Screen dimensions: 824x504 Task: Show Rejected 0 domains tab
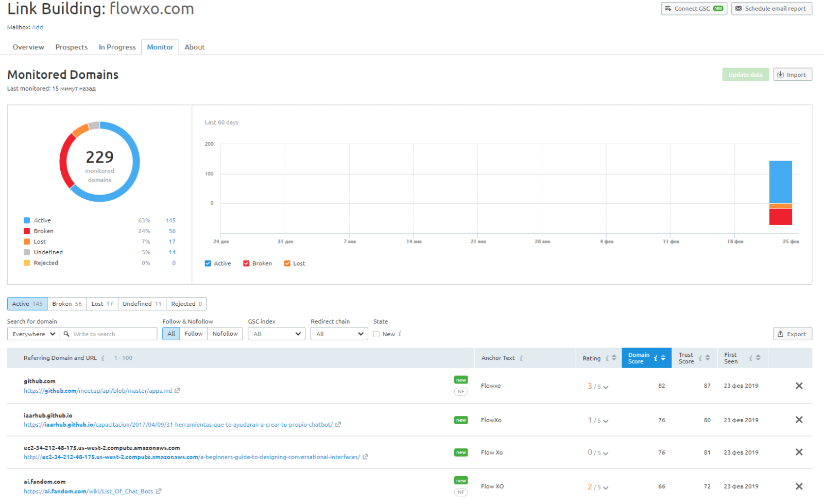coord(186,304)
